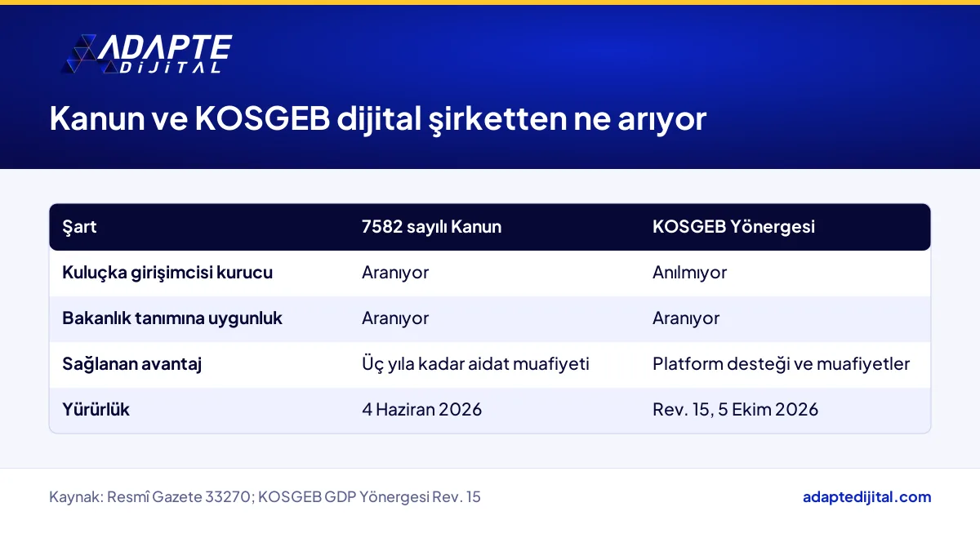Click the 'Üç yıla kadar aidat muafiyeti' cell
This screenshot has width=980, height=538.
tap(475, 364)
